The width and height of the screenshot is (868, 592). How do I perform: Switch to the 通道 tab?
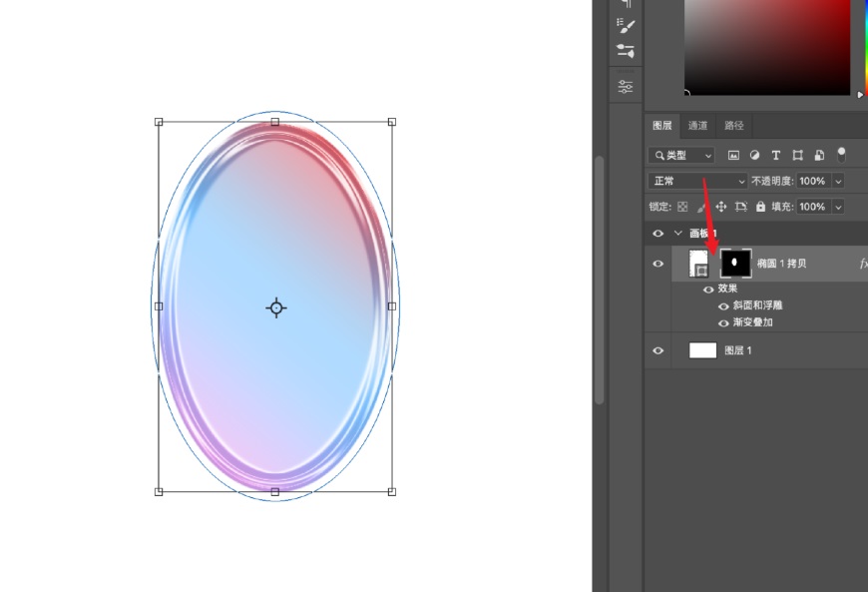[697, 126]
